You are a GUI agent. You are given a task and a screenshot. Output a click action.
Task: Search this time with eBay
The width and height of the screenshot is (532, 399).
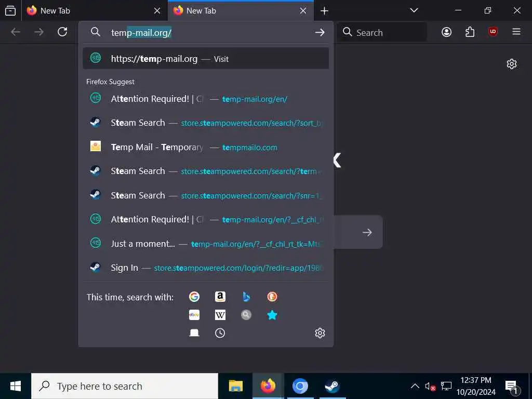(x=194, y=315)
